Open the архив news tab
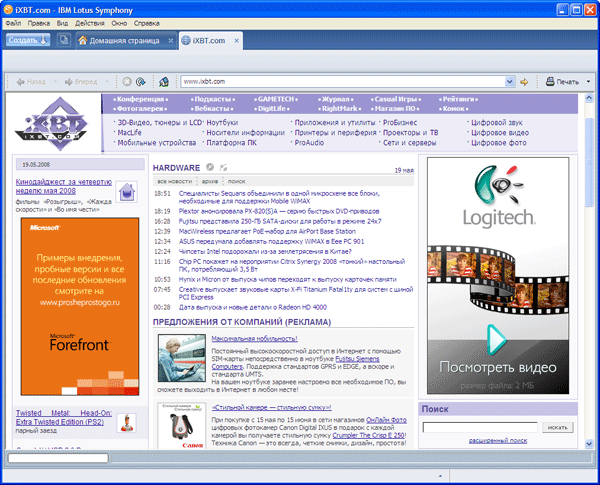The image size is (600, 485). point(210,181)
